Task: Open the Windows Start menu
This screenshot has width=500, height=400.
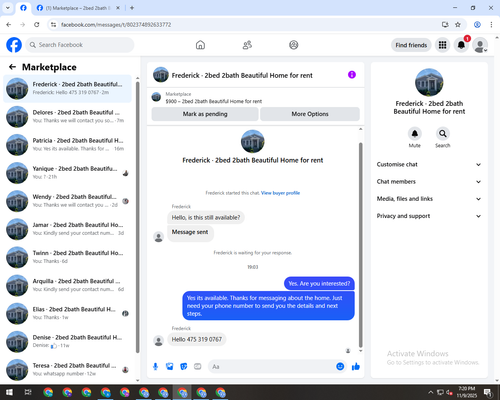Action: [x=9, y=392]
